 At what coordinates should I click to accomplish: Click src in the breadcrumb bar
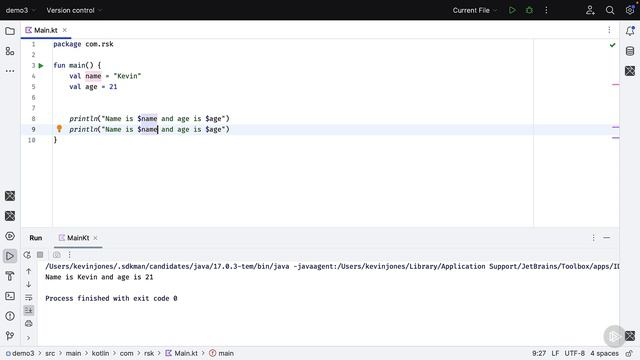pyautogui.click(x=50, y=353)
